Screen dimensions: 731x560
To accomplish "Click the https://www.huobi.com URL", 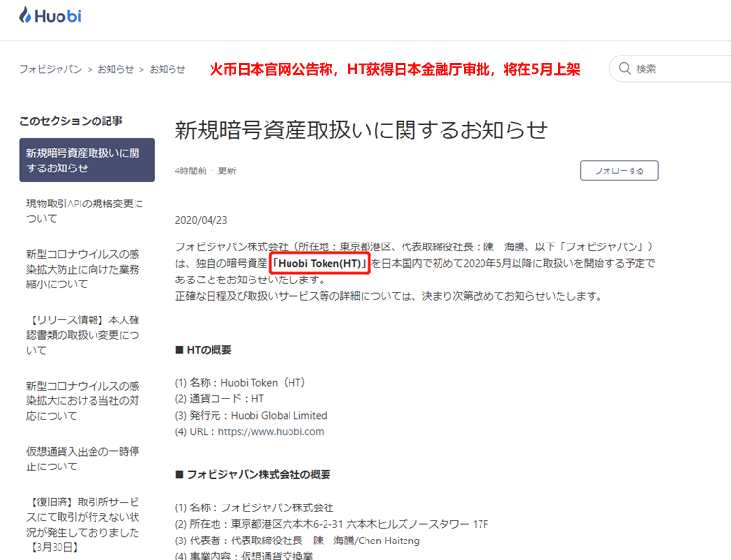I will (x=271, y=431).
